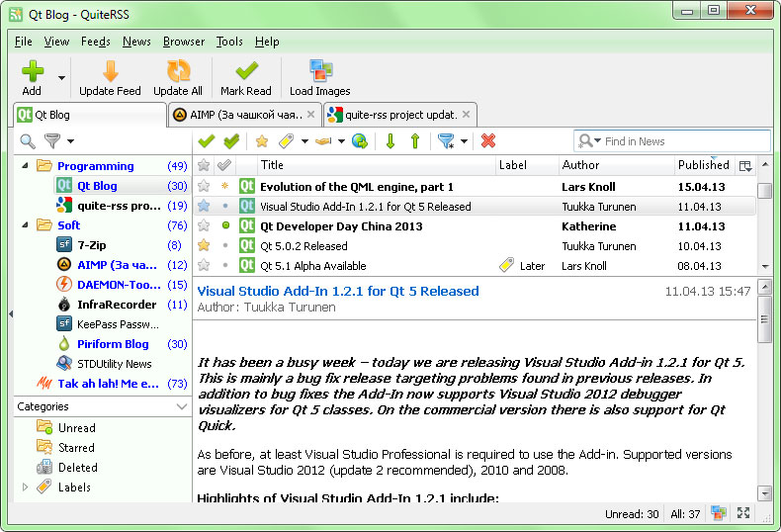781x532 pixels.
Task: Toggle read status of Qt Developer Day China
Action: pos(225,226)
